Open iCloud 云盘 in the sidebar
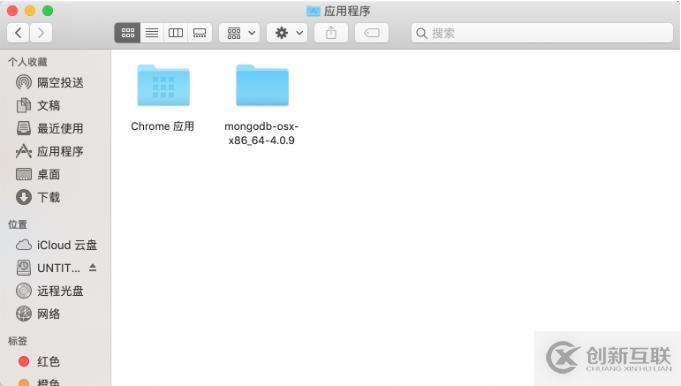Image resolution: width=681 pixels, height=386 pixels. click(56, 245)
